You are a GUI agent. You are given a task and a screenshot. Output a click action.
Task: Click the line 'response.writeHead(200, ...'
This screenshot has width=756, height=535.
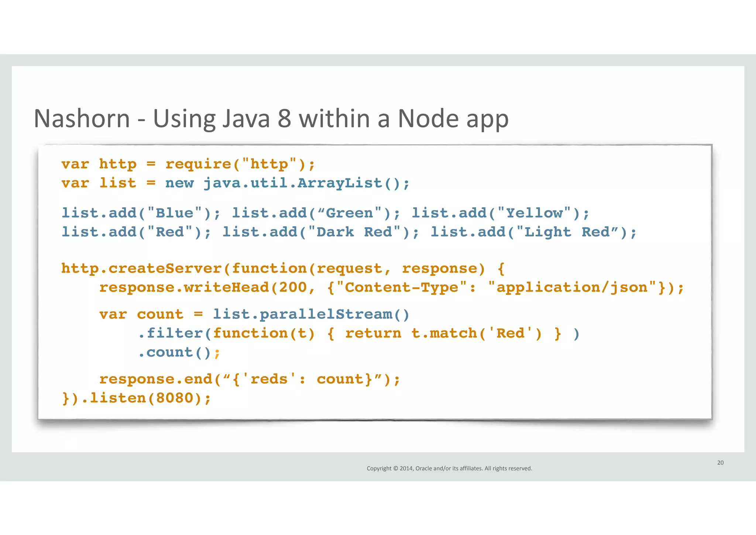pyautogui.click(x=392, y=288)
